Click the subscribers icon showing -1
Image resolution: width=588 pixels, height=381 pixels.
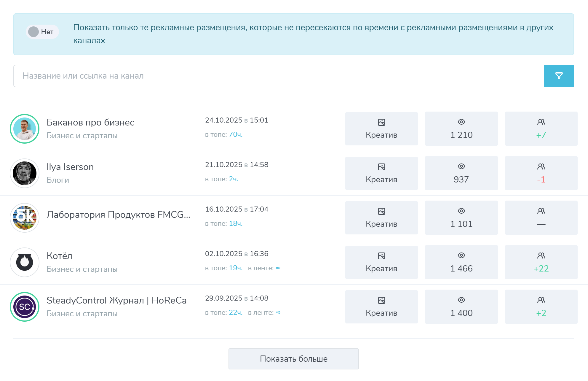click(x=541, y=166)
